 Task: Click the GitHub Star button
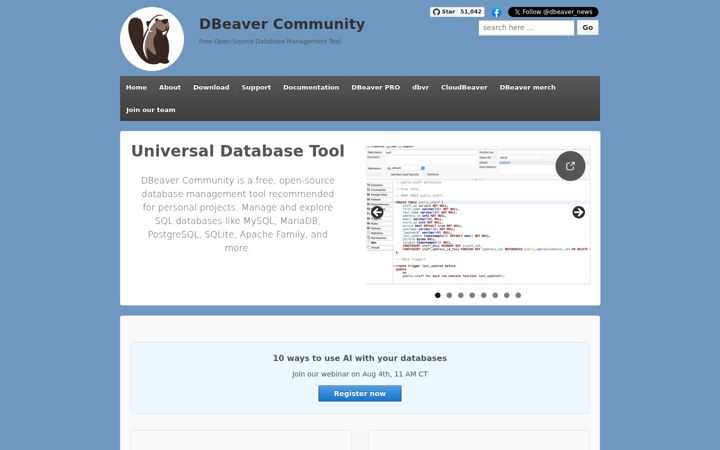(x=444, y=12)
